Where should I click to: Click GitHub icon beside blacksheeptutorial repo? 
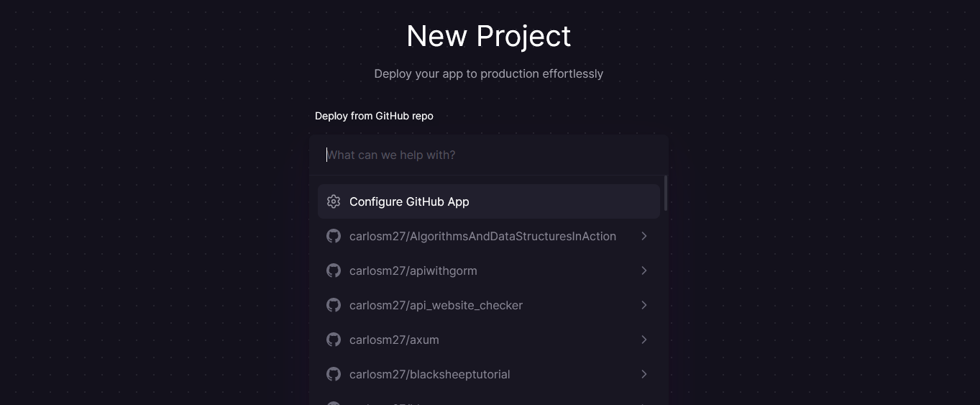point(334,374)
